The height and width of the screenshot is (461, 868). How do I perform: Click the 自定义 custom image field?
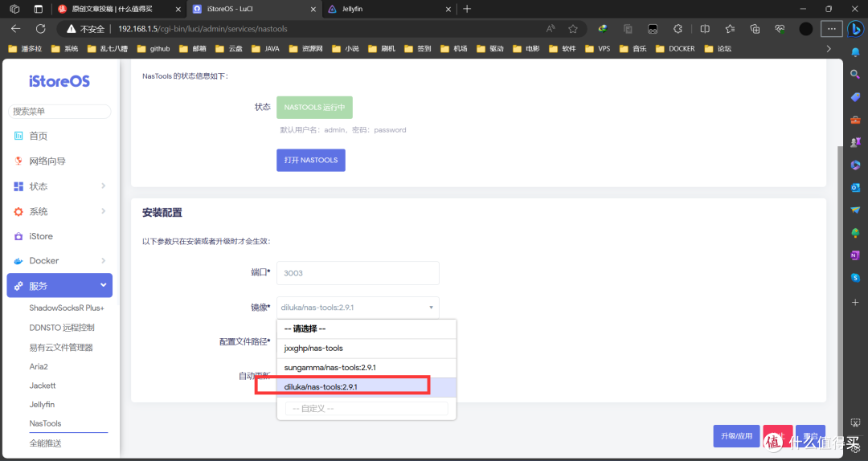pyautogui.click(x=366, y=409)
